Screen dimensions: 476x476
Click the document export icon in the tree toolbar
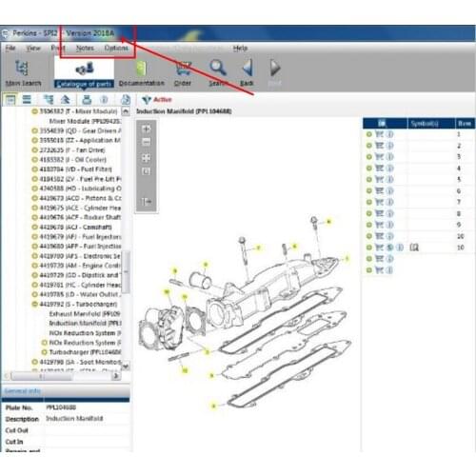click(126, 100)
